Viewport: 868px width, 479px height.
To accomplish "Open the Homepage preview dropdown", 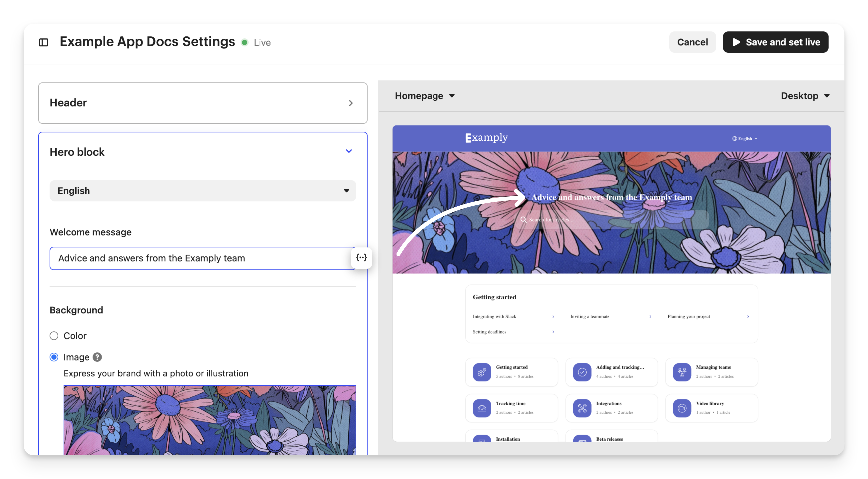I will pyautogui.click(x=425, y=96).
